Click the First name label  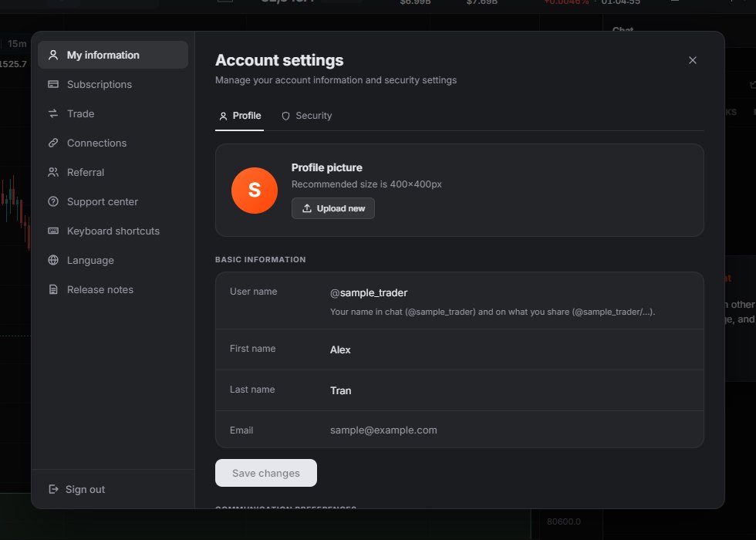coord(253,349)
